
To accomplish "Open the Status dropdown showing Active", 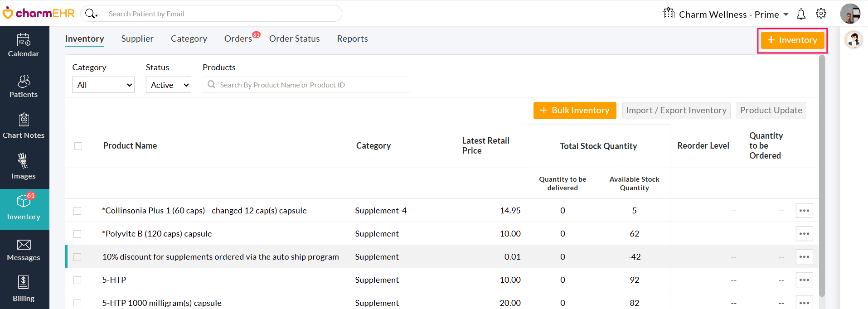I will [x=168, y=85].
